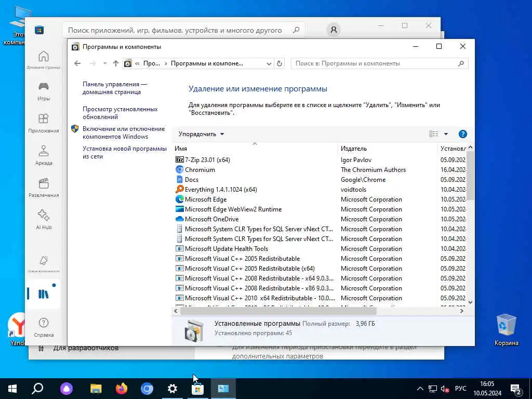
Task: Open the Windows Start menu
Action: (x=12, y=389)
